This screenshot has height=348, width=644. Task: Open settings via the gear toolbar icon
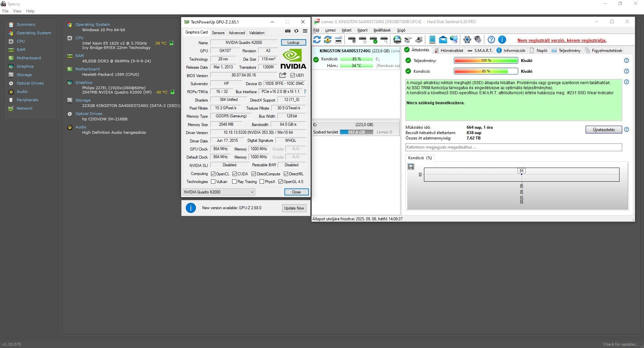(467, 40)
